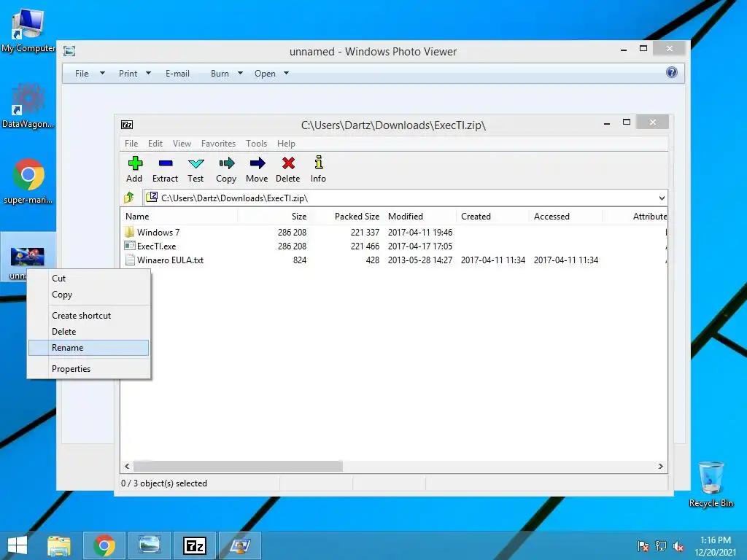
Task: Click the Copy toolbar icon in 7-Zip
Action: point(226,169)
